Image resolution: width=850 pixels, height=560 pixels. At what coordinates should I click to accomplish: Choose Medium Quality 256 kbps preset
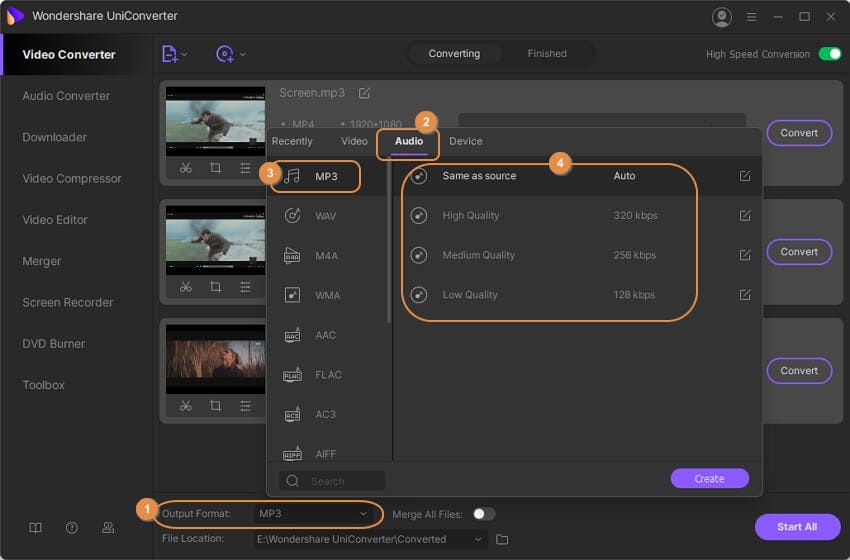click(578, 255)
